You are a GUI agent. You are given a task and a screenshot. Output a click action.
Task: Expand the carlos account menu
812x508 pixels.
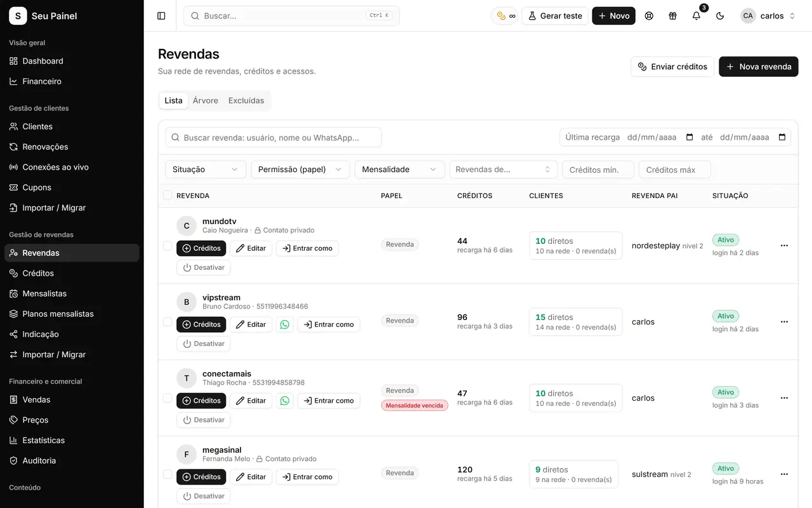point(768,16)
